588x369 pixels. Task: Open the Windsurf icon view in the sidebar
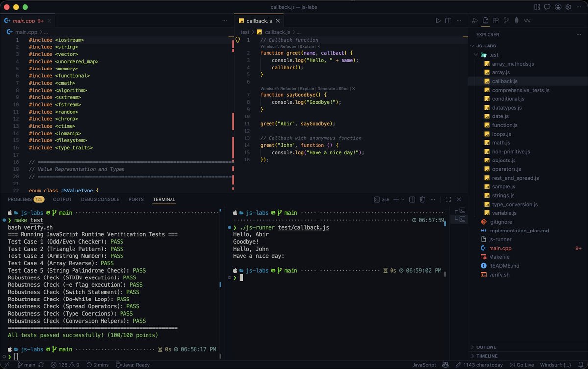pos(527,21)
